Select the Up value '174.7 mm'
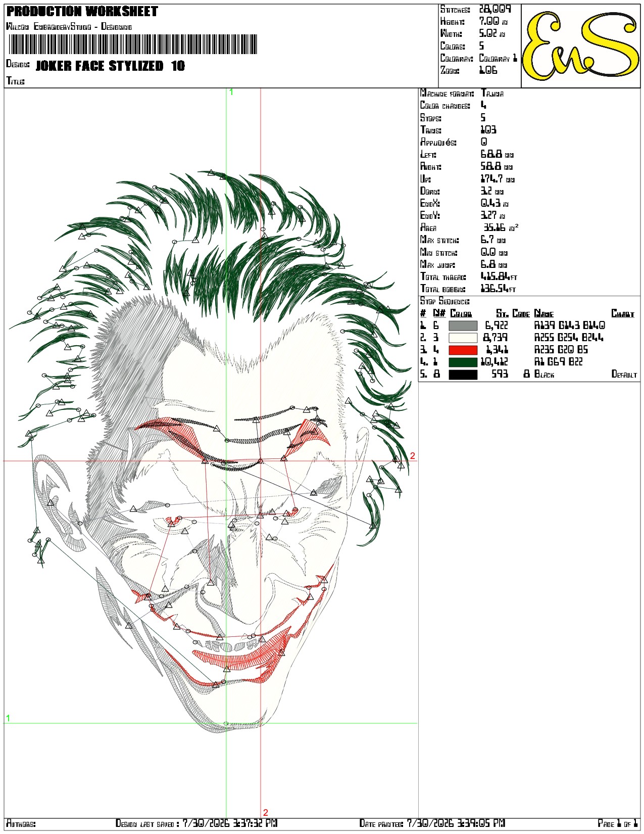This screenshot has height=834, width=644. (x=498, y=179)
